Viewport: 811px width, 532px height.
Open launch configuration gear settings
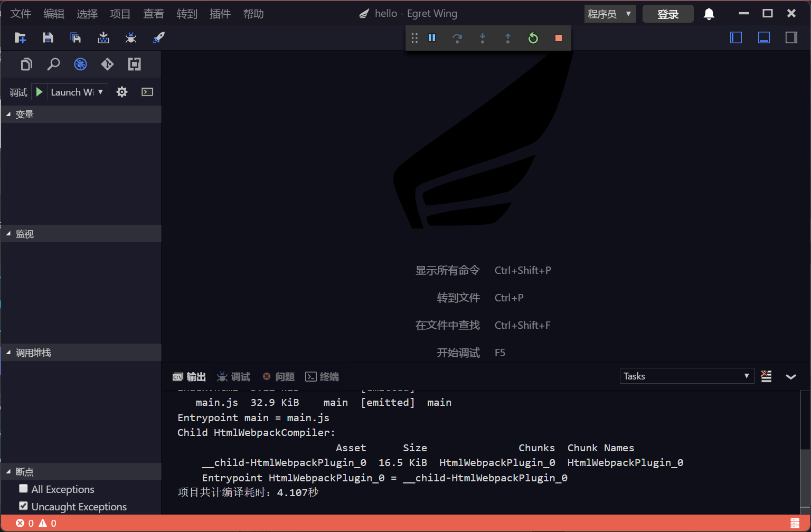pyautogui.click(x=122, y=92)
